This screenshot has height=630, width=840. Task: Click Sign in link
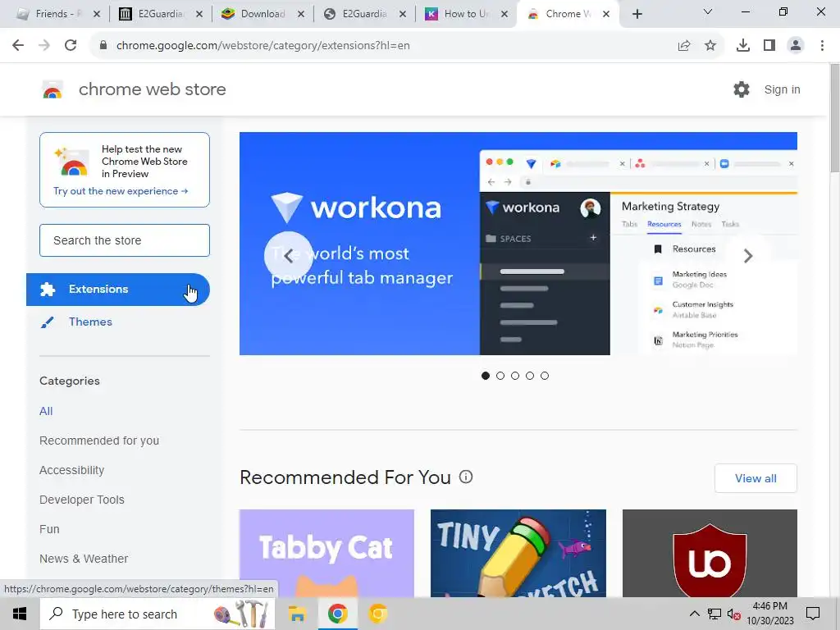(x=782, y=89)
